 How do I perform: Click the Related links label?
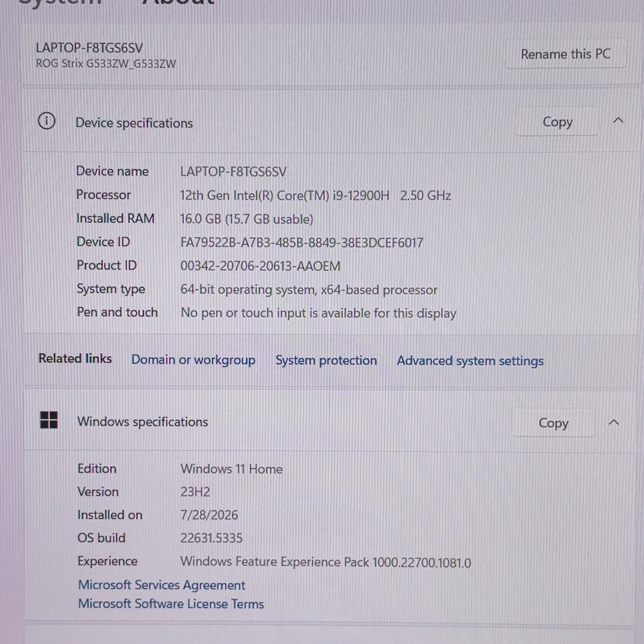(75, 358)
